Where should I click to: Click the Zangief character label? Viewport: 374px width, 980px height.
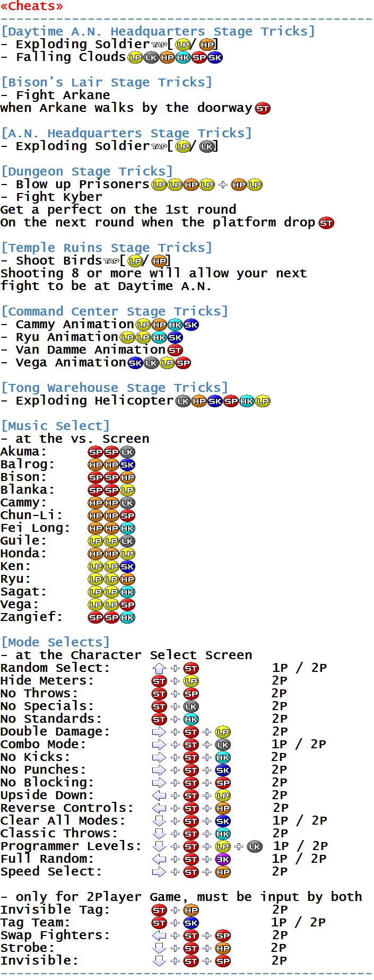pos(31,617)
